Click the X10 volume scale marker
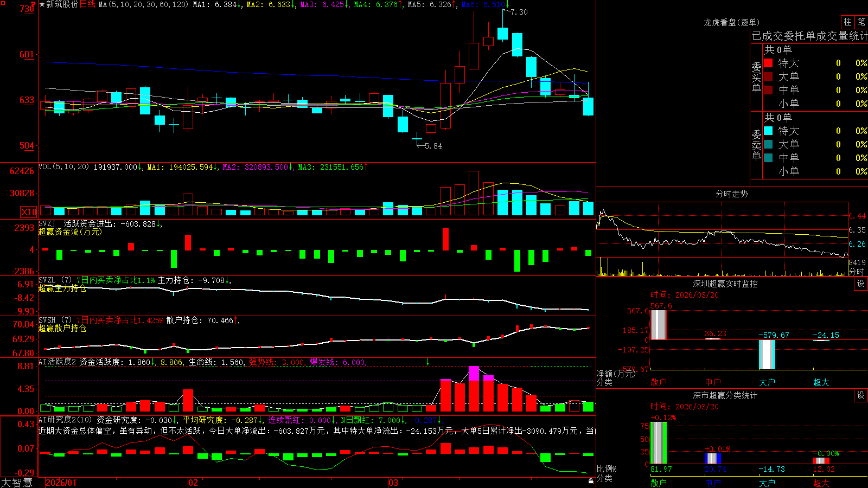The width and height of the screenshot is (868, 488). 29,212
